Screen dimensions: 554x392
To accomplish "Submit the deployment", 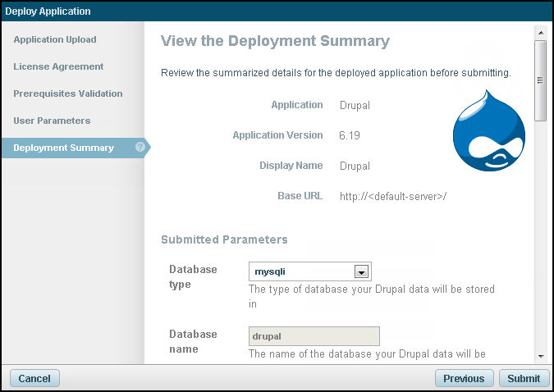I will (524, 378).
